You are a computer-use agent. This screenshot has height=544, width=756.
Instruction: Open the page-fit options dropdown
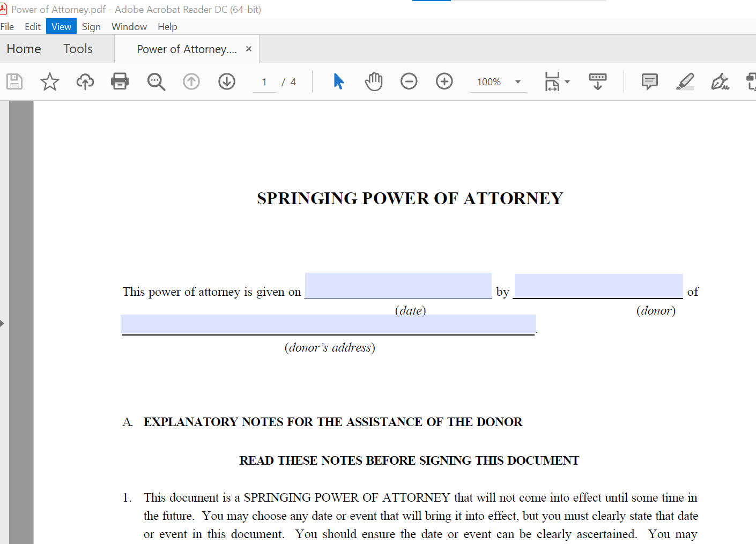click(x=567, y=81)
